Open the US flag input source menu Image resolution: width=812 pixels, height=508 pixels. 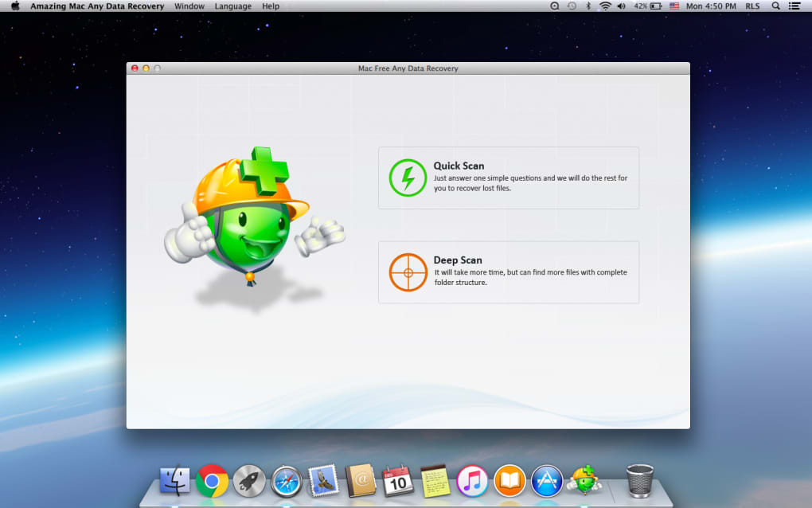coord(674,6)
